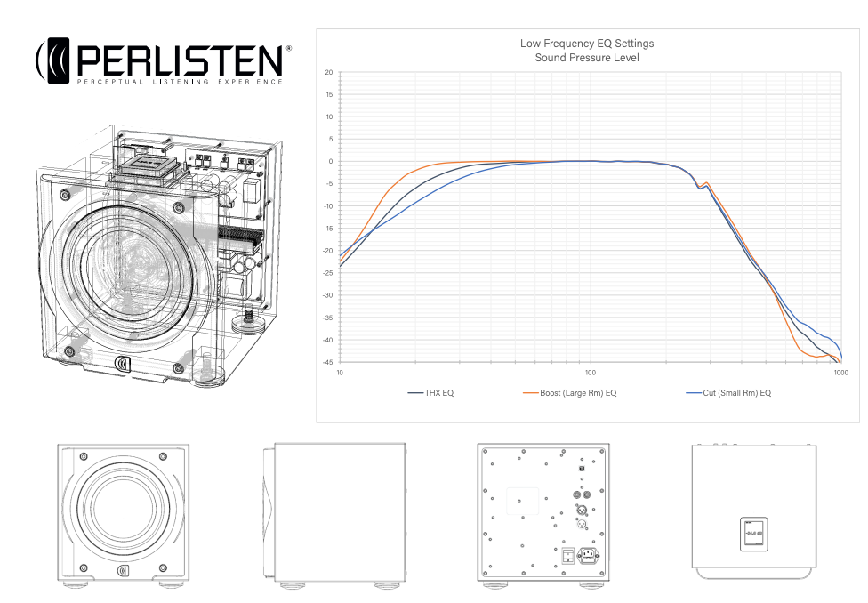Image resolution: width=868 pixels, height=603 pixels.
Task: Click the small USB port on rear panel
Action: click(582, 469)
